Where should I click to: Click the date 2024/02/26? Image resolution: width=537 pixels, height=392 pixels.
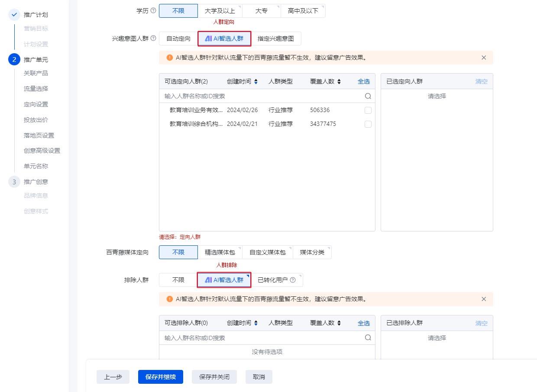(242, 110)
